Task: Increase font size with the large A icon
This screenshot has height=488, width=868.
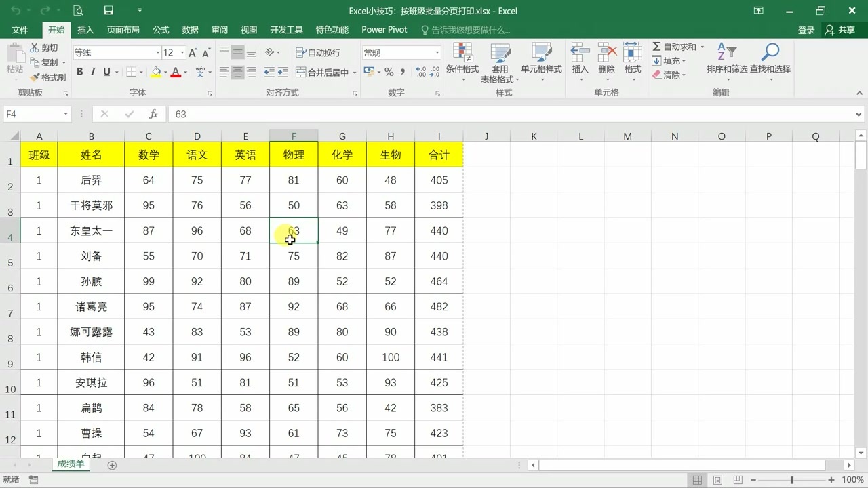Action: coord(193,53)
